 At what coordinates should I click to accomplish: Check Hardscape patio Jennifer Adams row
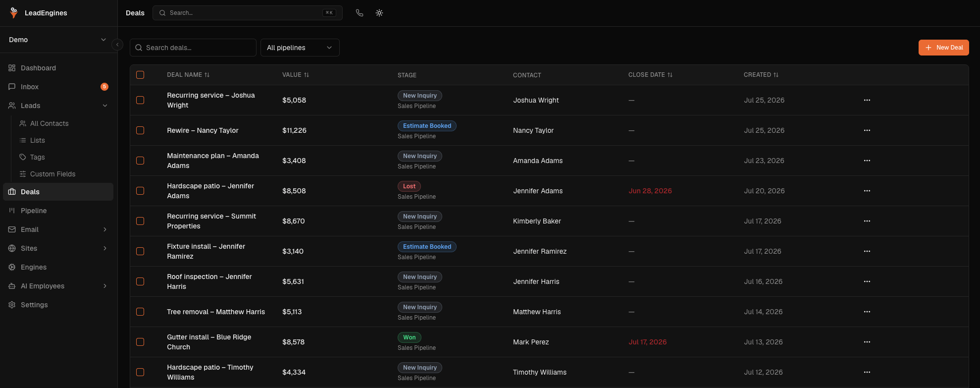140,191
